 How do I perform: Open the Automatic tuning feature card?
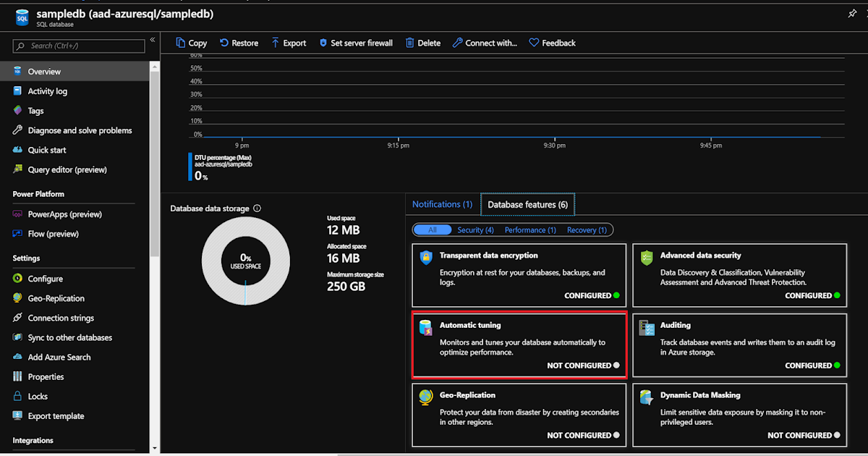(x=519, y=345)
